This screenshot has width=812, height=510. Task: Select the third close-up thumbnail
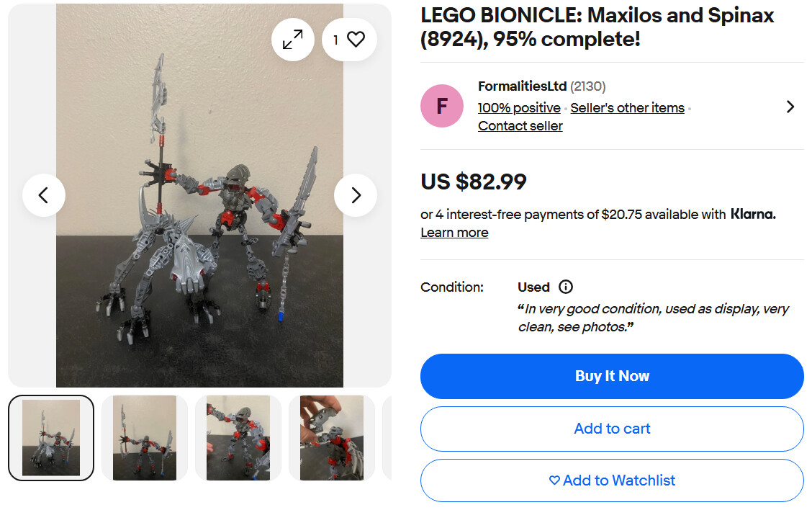point(238,437)
